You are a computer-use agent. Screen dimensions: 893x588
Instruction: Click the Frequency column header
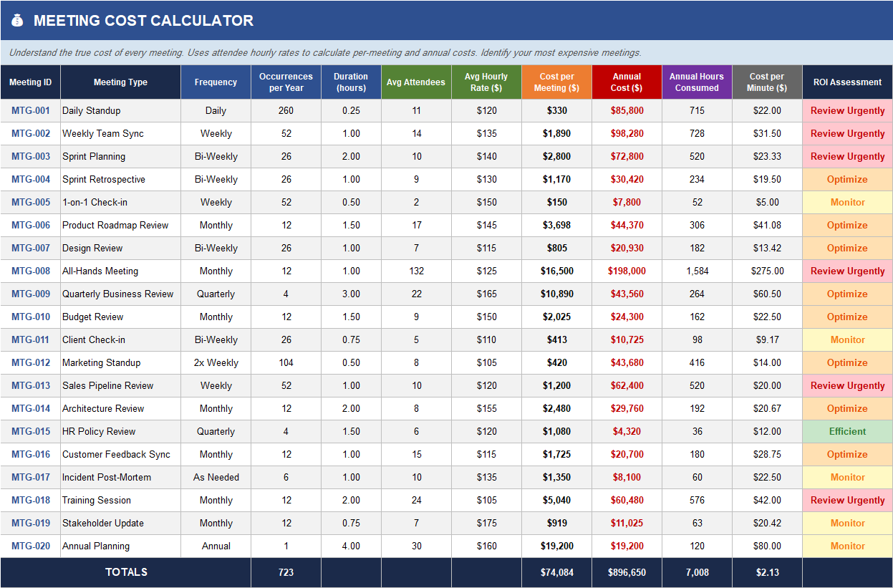215,81
